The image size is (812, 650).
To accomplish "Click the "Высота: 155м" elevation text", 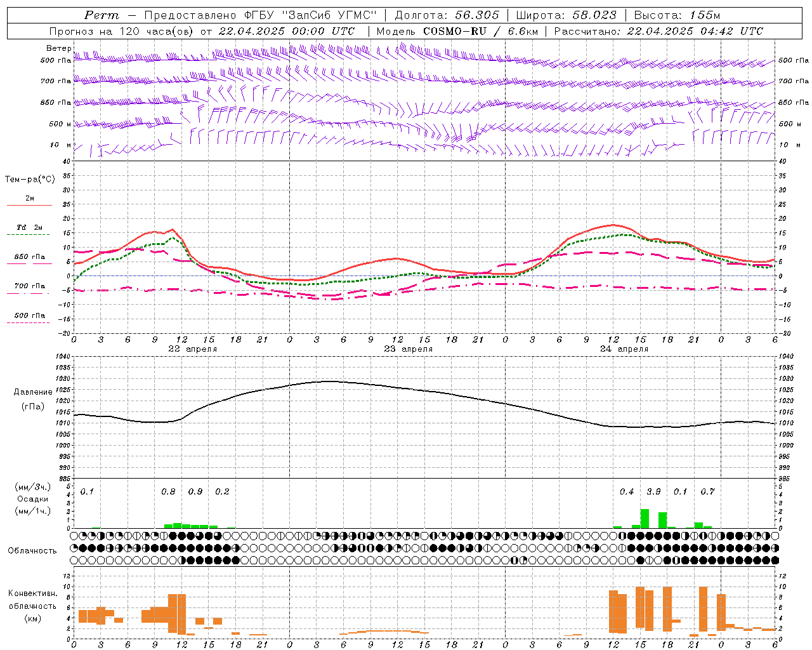I will 677,15.
